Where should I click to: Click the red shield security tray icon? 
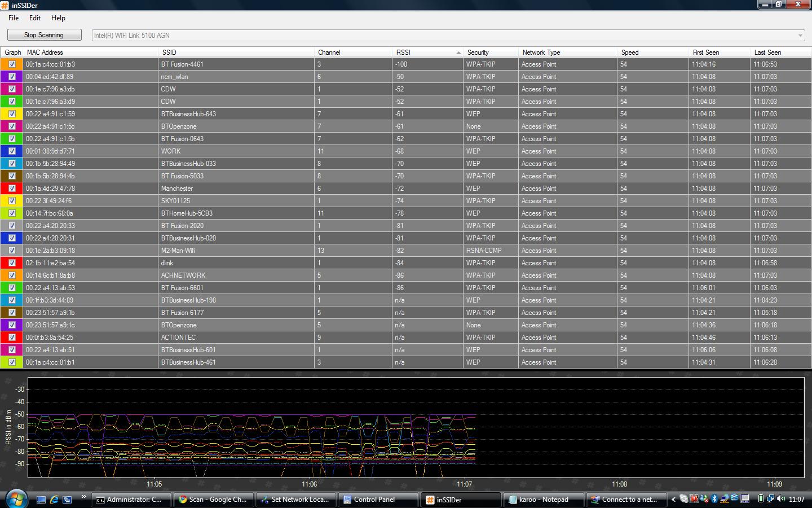pyautogui.click(x=694, y=499)
